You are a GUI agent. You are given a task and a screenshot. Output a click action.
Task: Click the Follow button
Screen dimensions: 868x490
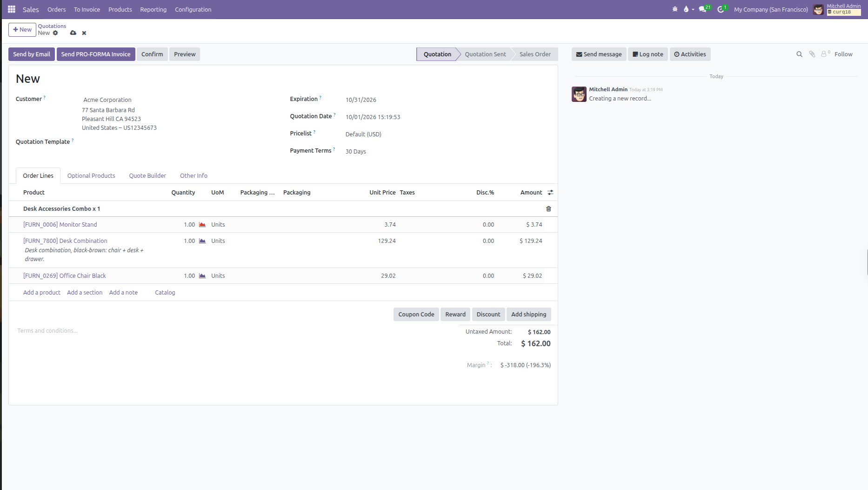coord(843,54)
